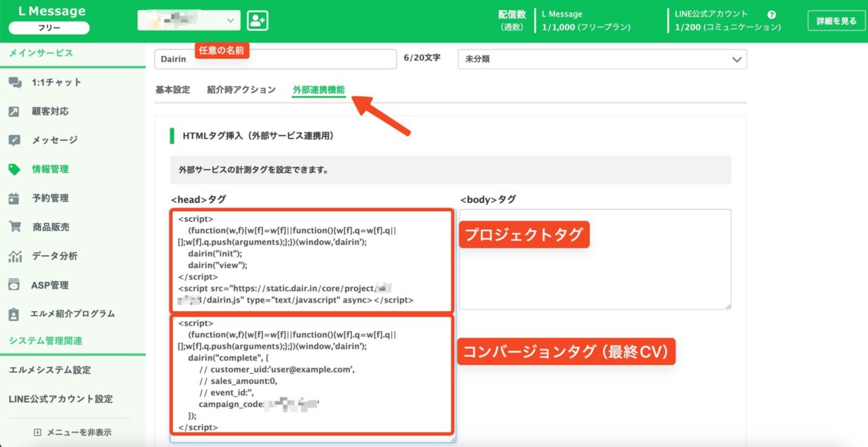
Task: Click the メッセージ pencil icon
Action: coord(15,140)
